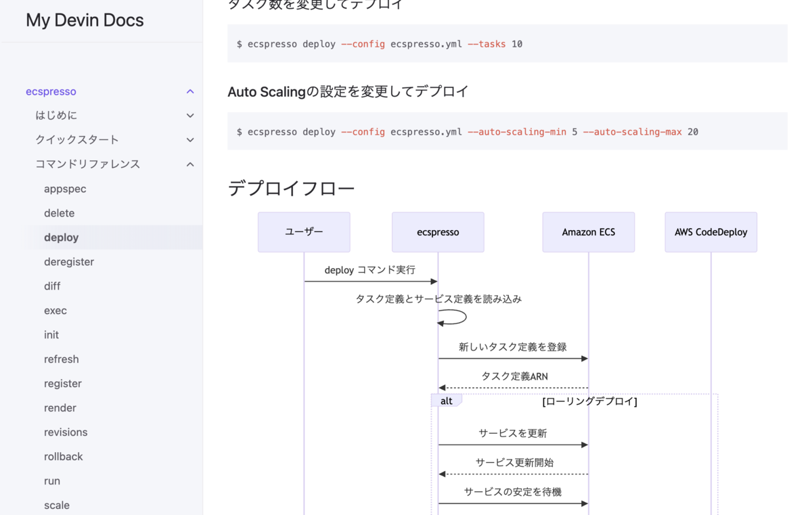
Task: Open the rollback command page
Action: pyautogui.click(x=64, y=457)
